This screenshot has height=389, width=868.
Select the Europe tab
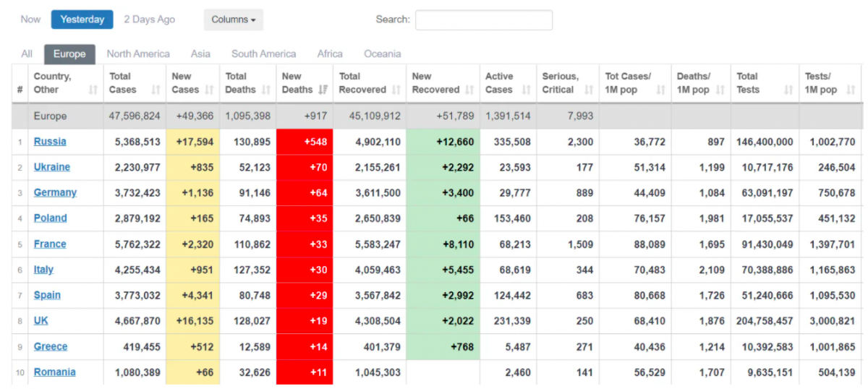(69, 54)
